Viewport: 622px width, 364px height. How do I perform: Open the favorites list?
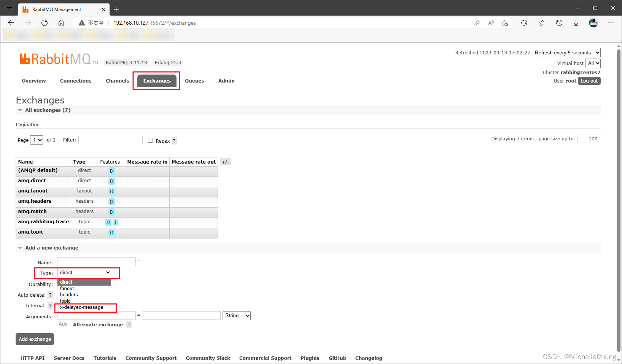(542, 23)
